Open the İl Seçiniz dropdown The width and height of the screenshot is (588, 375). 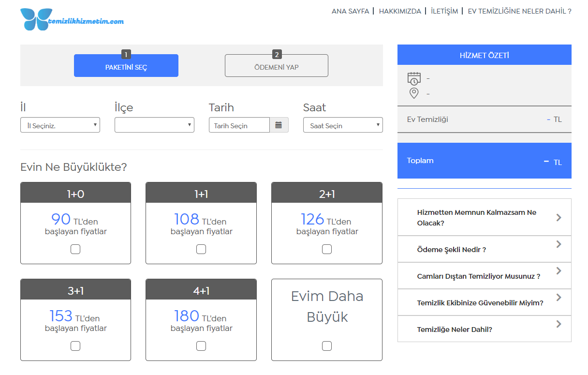point(60,125)
